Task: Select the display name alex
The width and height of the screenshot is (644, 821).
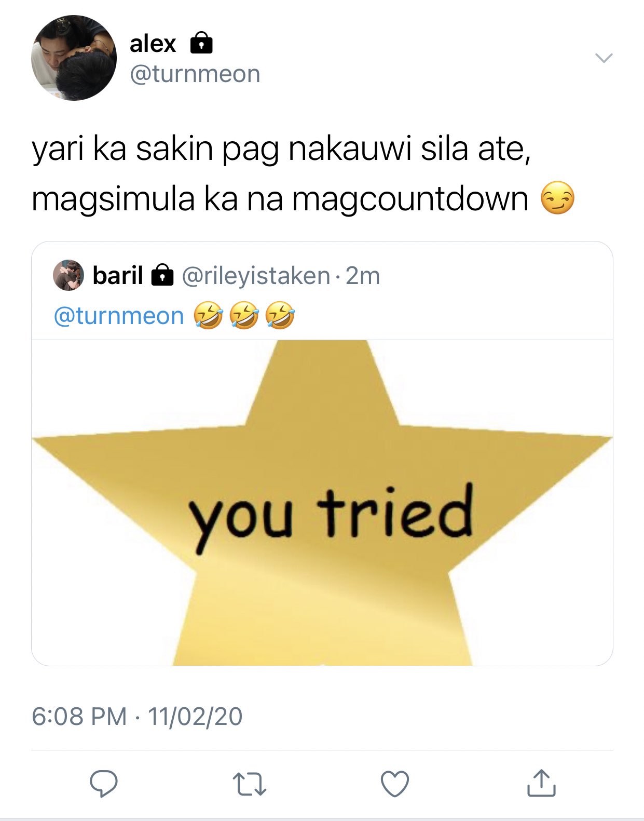Action: (153, 44)
